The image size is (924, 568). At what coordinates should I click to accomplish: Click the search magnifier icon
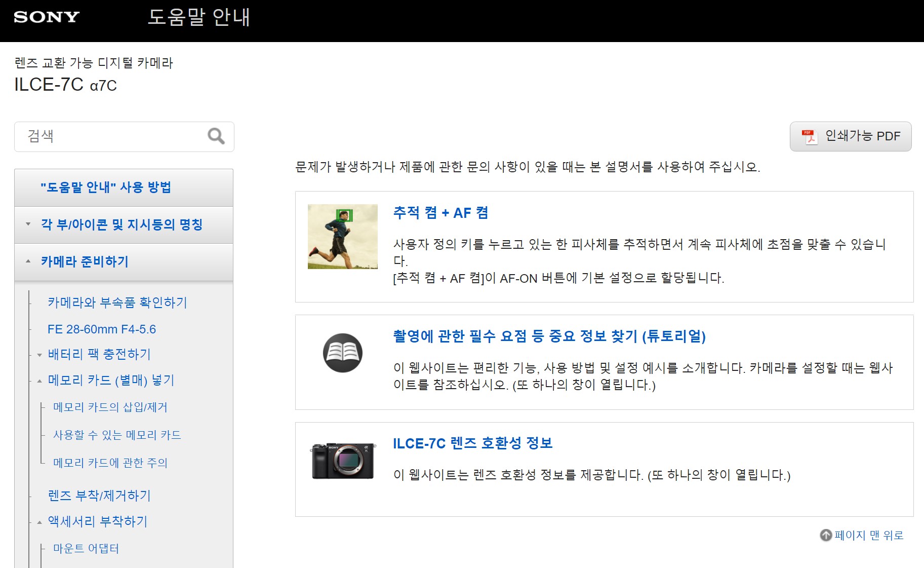(x=216, y=136)
